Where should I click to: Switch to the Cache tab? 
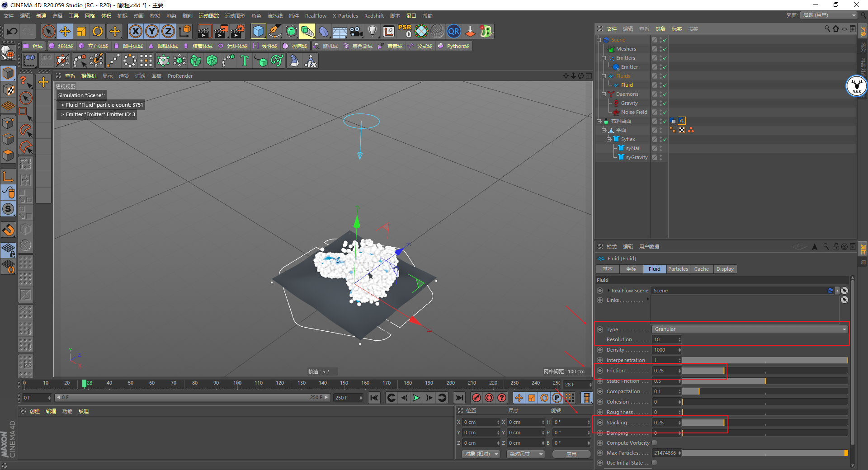(x=702, y=269)
